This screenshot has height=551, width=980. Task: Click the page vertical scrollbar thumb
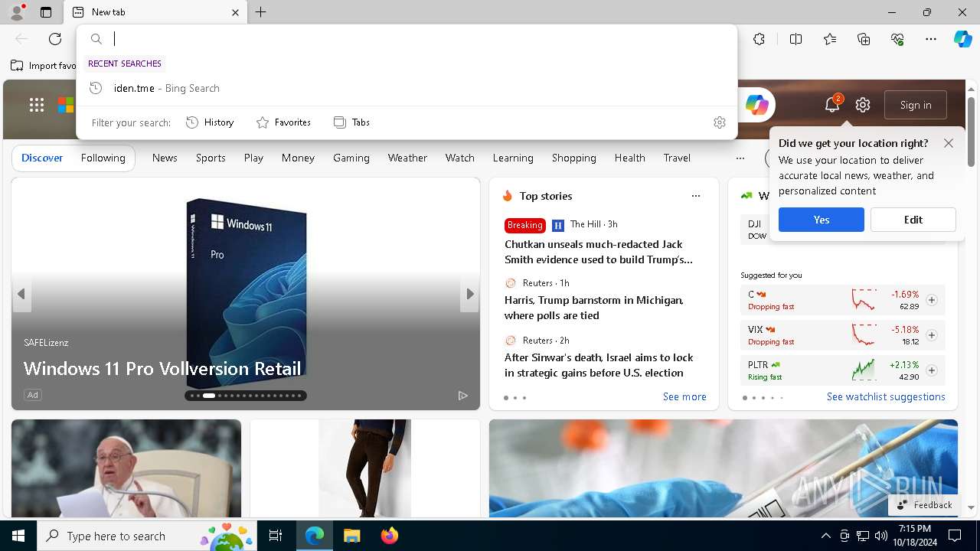point(971,132)
